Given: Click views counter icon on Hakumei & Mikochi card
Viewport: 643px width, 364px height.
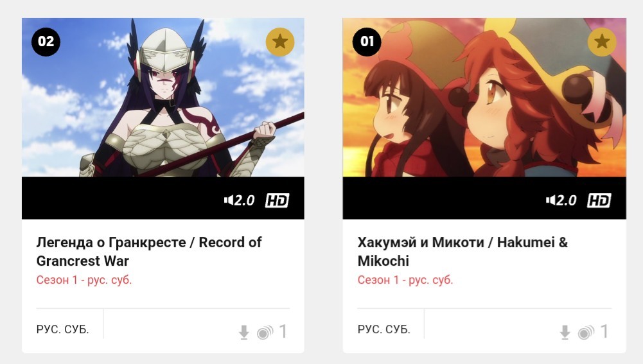Looking at the screenshot, I should pyautogui.click(x=586, y=333).
